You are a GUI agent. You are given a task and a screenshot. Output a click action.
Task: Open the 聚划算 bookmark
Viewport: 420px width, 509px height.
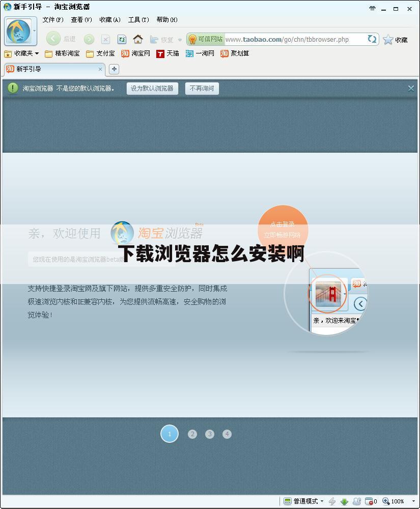point(235,53)
